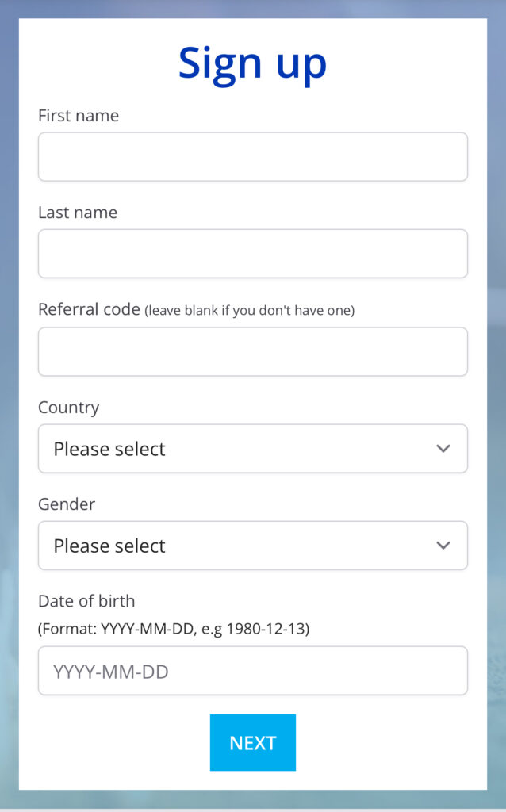Click "Please select" text in Gender field

pyautogui.click(x=109, y=546)
